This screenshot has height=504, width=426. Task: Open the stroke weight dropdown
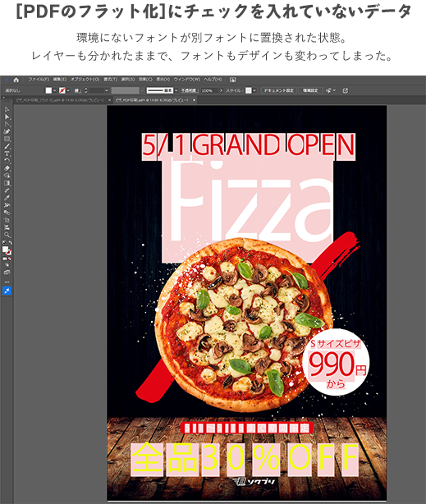coord(107,90)
